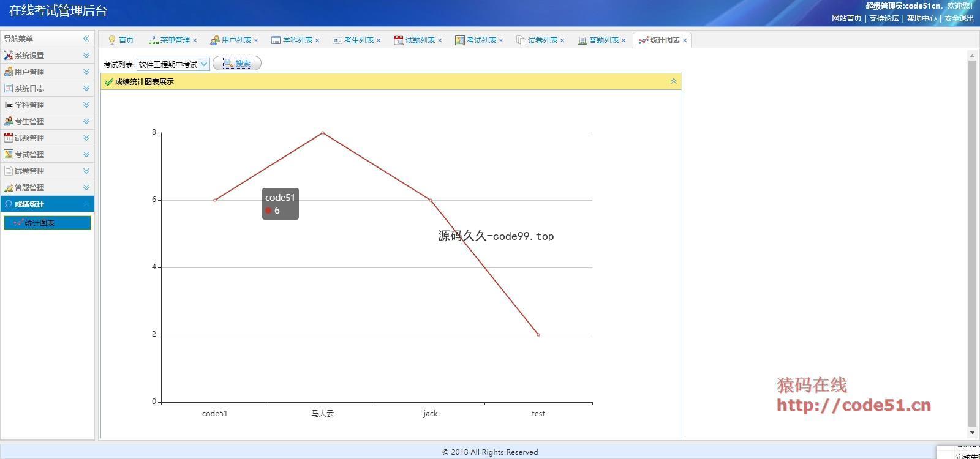
Task: Open the 安全退出 logout link
Action: tap(959, 18)
